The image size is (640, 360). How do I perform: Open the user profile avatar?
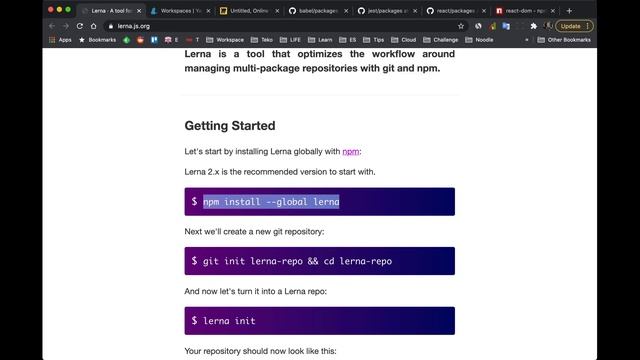(548, 26)
